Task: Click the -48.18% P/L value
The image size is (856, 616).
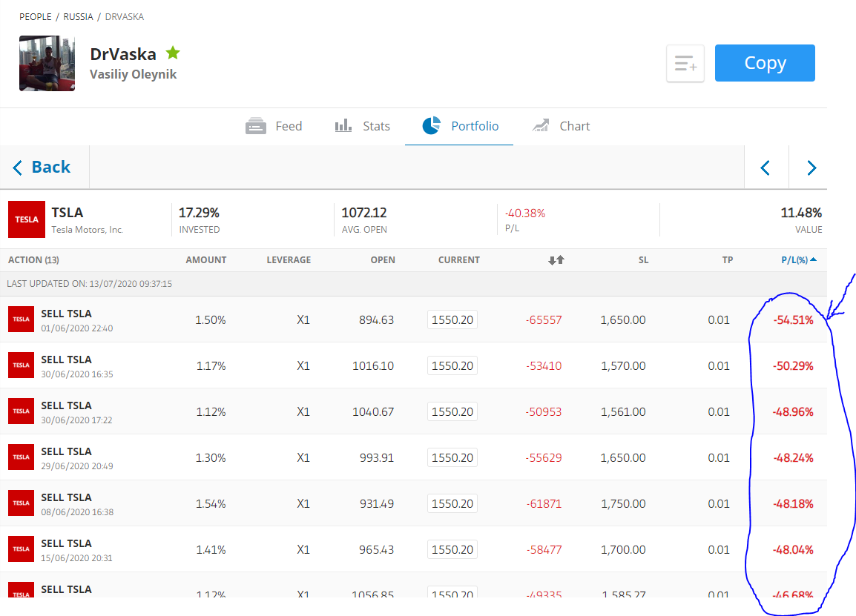Action: pos(793,503)
